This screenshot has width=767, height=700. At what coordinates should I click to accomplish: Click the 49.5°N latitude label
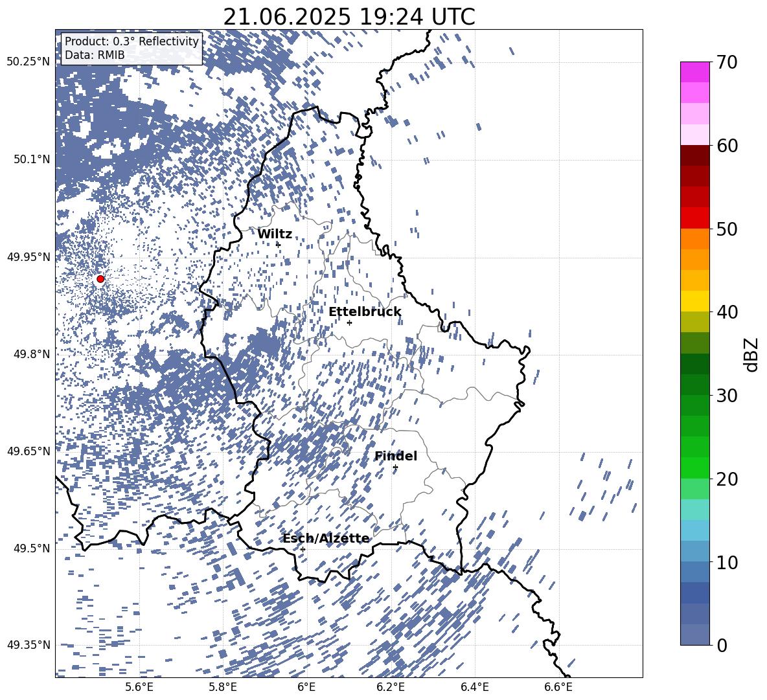click(32, 548)
